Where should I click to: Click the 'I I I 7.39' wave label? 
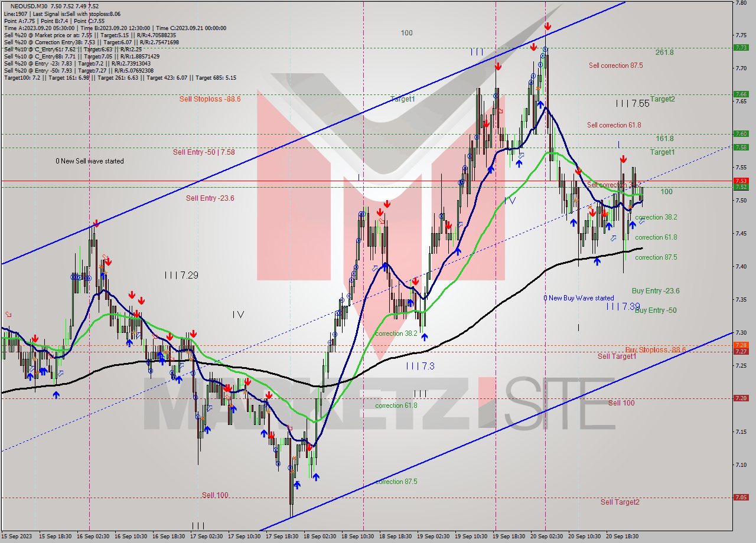623,307
